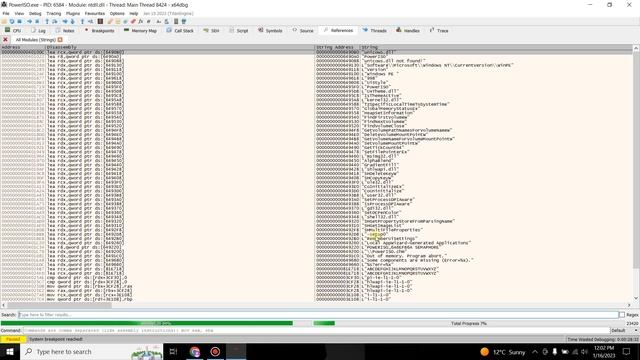The height and width of the screenshot is (360, 640).
Task: Open the Functions fx toolbar icon
Action: (141, 21)
